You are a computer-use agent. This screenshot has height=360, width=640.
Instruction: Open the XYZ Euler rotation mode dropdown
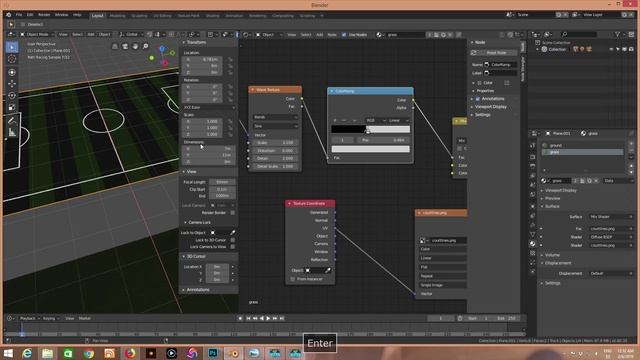pyautogui.click(x=209, y=107)
